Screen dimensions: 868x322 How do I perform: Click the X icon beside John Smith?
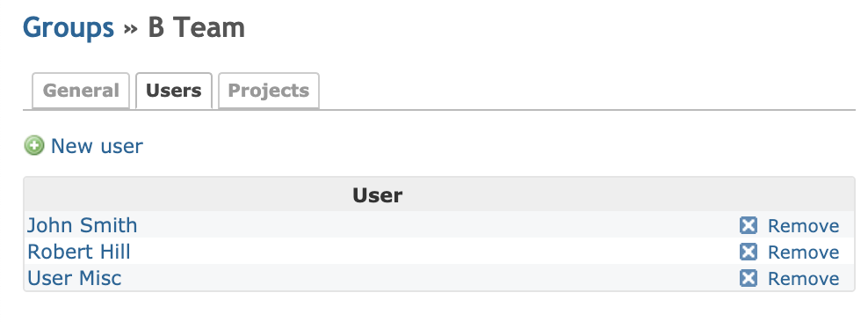click(x=748, y=225)
